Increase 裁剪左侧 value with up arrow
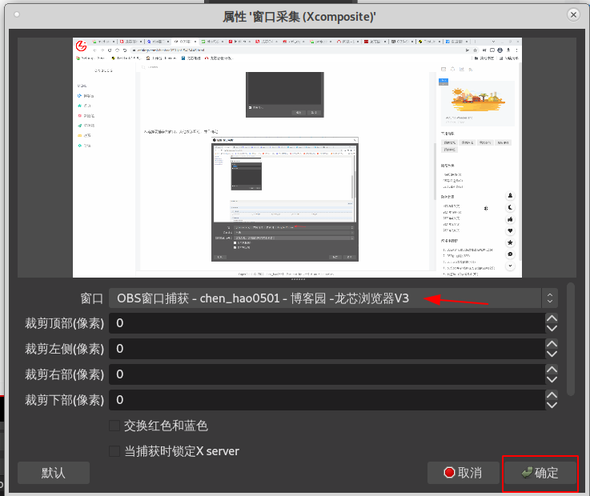590x496 pixels. point(552,344)
